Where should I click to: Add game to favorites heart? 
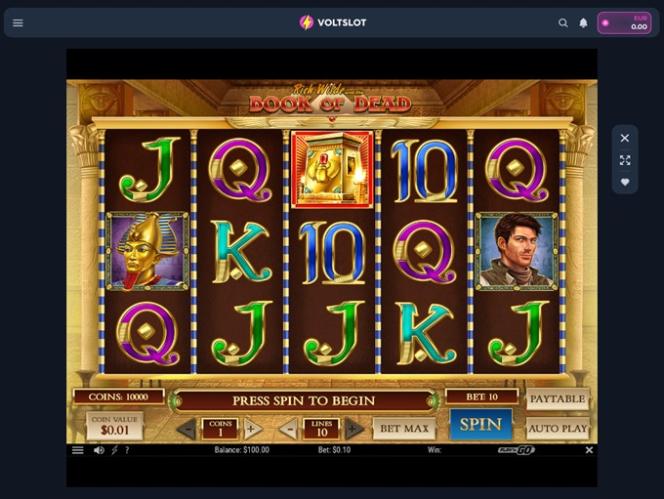coord(625,182)
